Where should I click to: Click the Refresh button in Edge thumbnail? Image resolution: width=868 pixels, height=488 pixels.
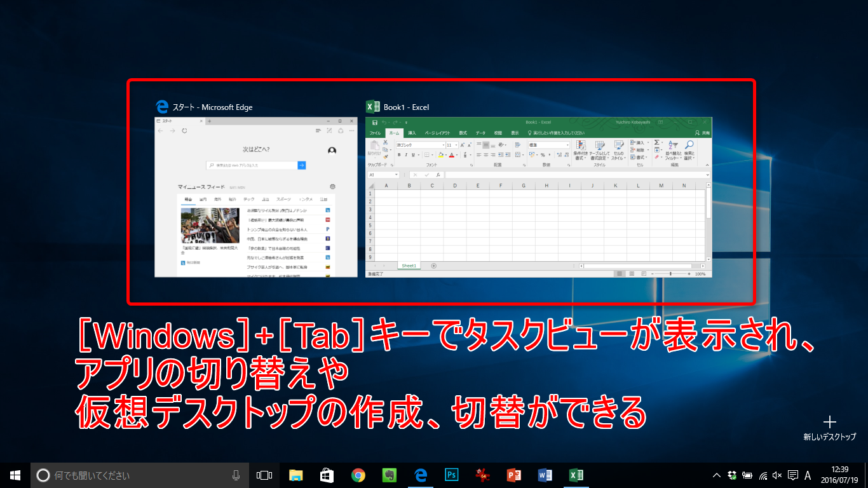coord(184,131)
